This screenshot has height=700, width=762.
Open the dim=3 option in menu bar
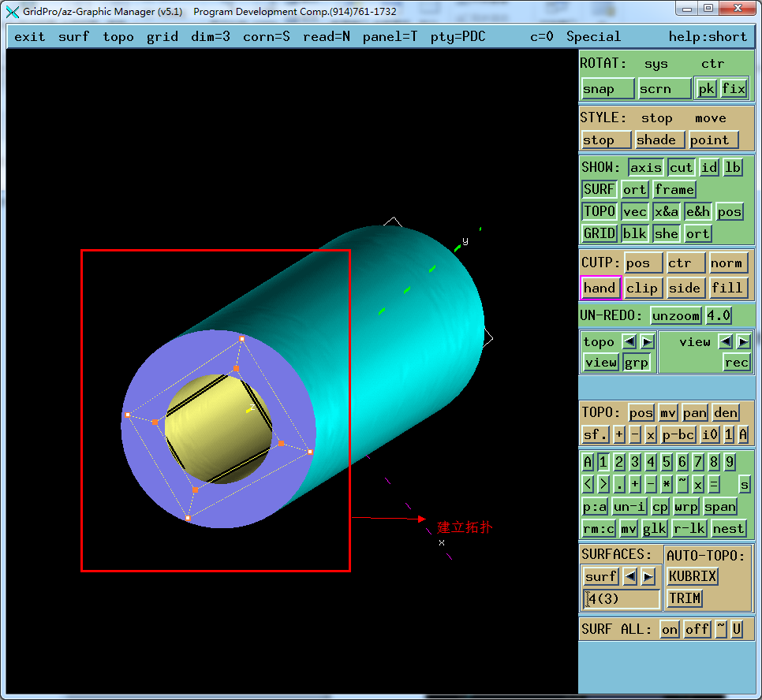210,36
